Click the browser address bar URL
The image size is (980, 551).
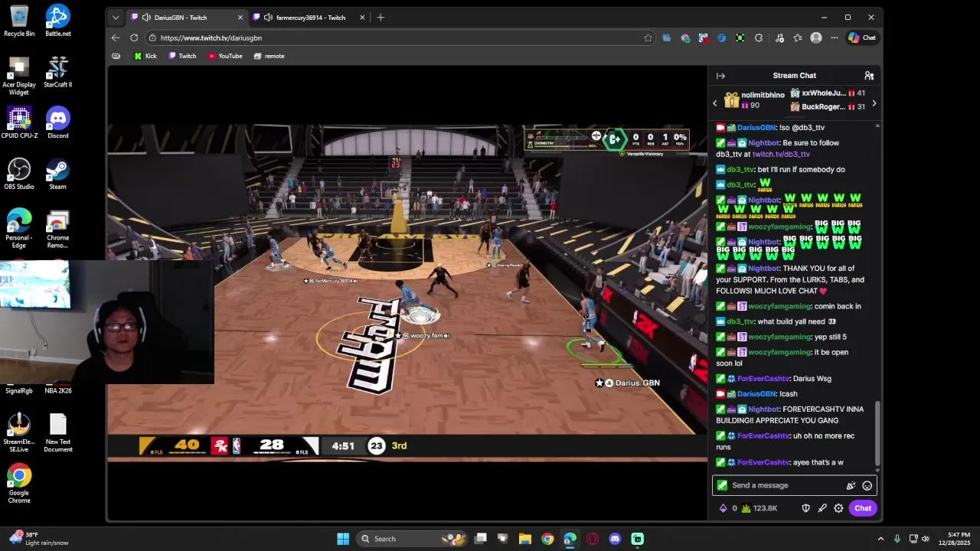coord(211,37)
